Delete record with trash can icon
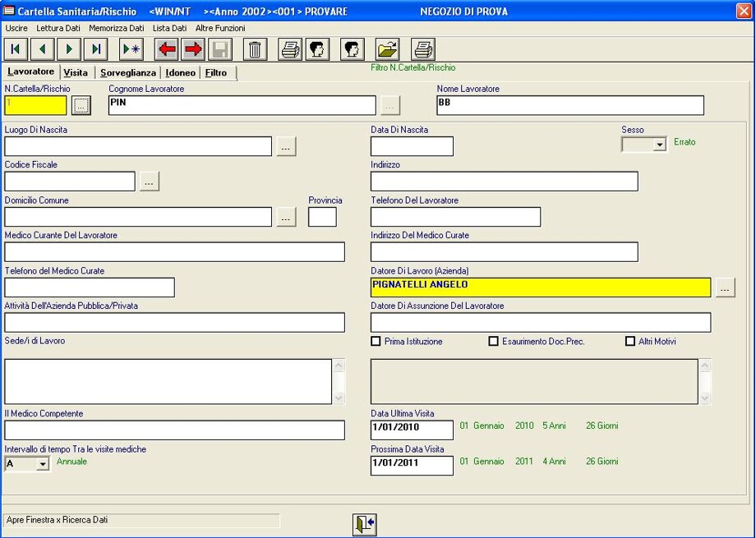This screenshot has height=538, width=756. click(x=255, y=49)
